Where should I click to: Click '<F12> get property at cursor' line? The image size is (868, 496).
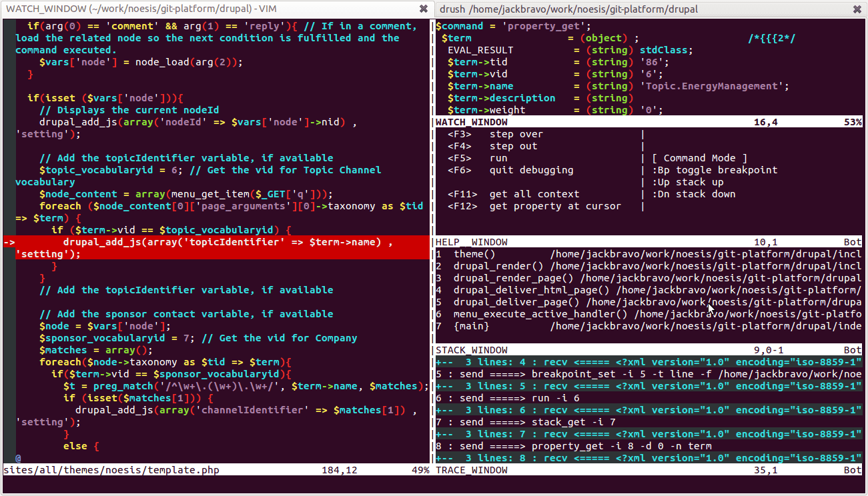[x=534, y=206]
